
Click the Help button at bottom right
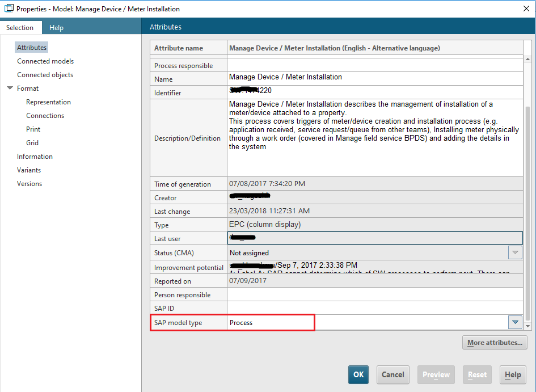pos(512,374)
